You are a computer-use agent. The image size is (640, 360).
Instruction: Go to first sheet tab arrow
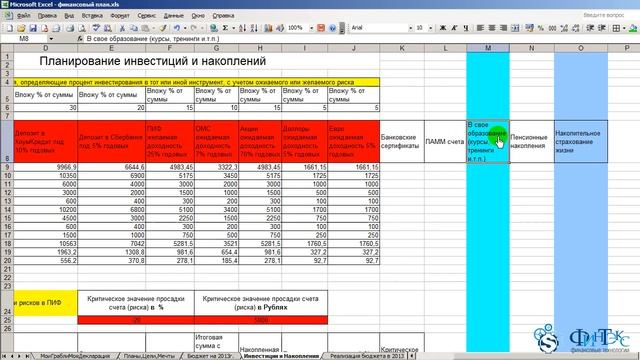pyautogui.click(x=4, y=356)
